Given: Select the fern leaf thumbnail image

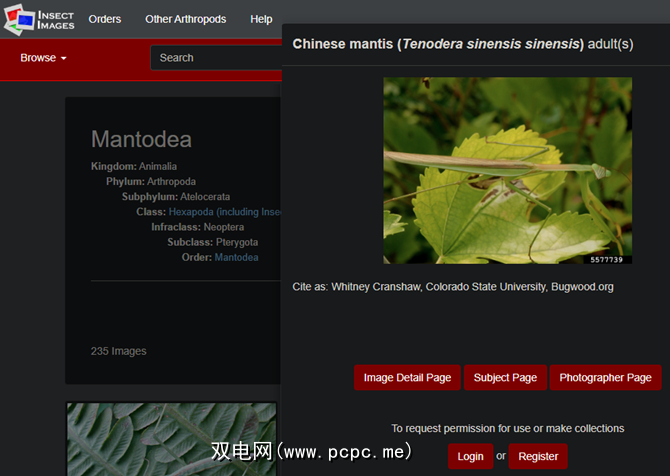Looking at the screenshot, I should coord(172,439).
